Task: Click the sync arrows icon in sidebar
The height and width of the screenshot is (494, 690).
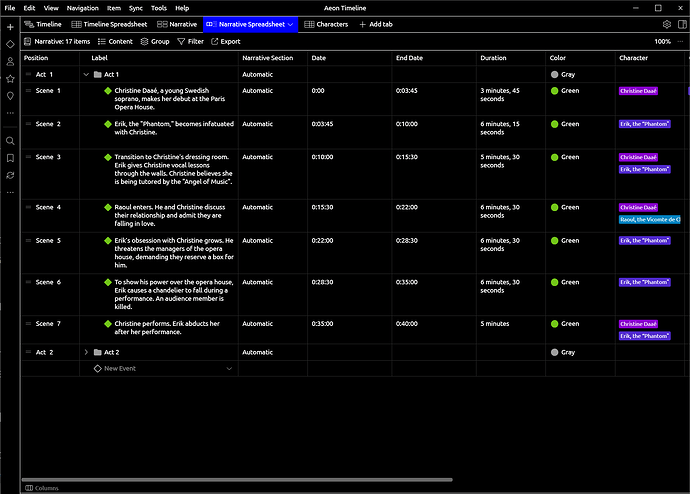Action: pos(10,175)
